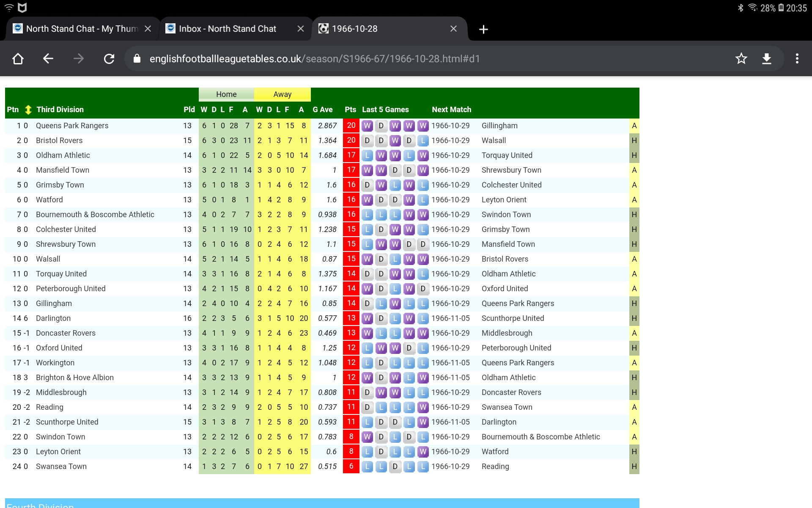The image size is (812, 508).
Task: Open Oldham Athletic in third row
Action: point(63,155)
